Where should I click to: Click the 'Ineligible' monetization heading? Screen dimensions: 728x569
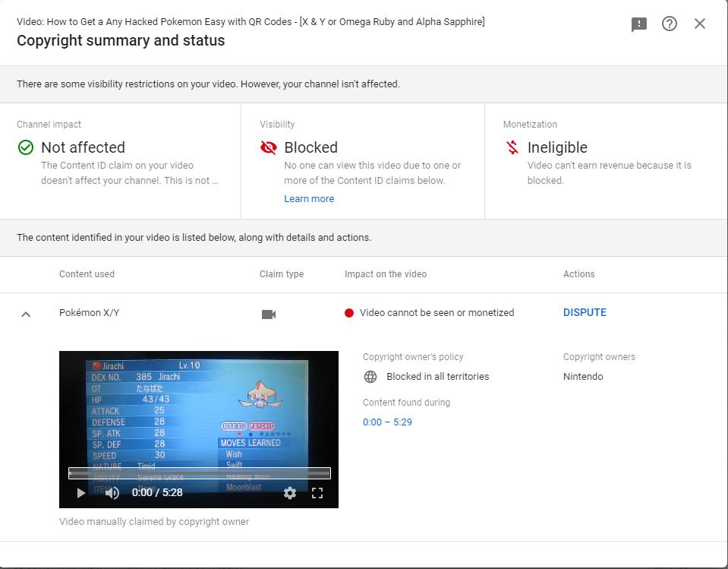coord(557,147)
